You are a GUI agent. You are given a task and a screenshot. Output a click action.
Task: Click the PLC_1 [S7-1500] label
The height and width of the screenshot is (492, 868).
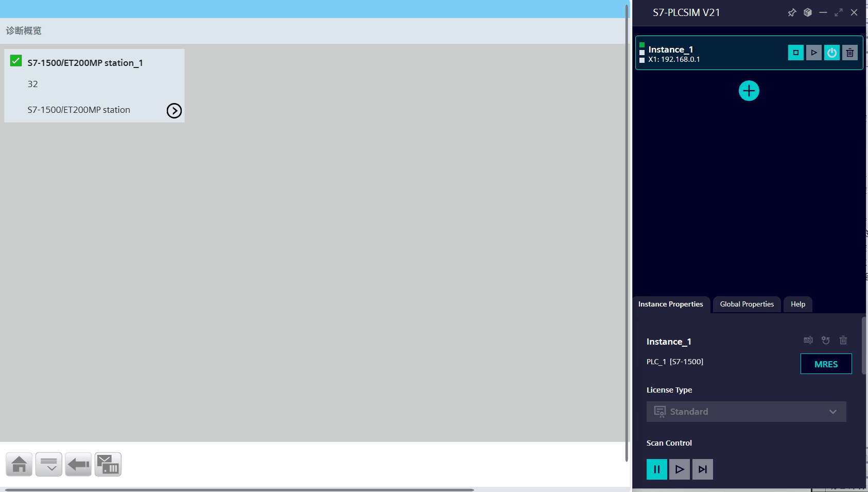click(674, 362)
